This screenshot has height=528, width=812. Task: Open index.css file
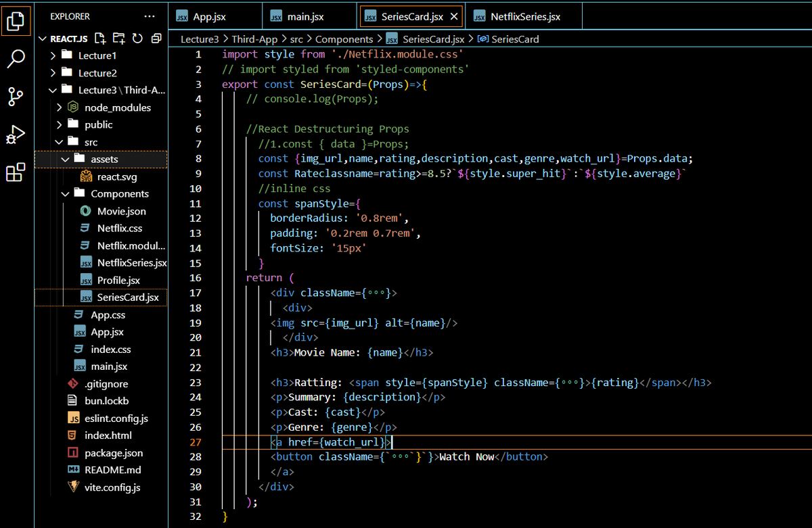110,350
